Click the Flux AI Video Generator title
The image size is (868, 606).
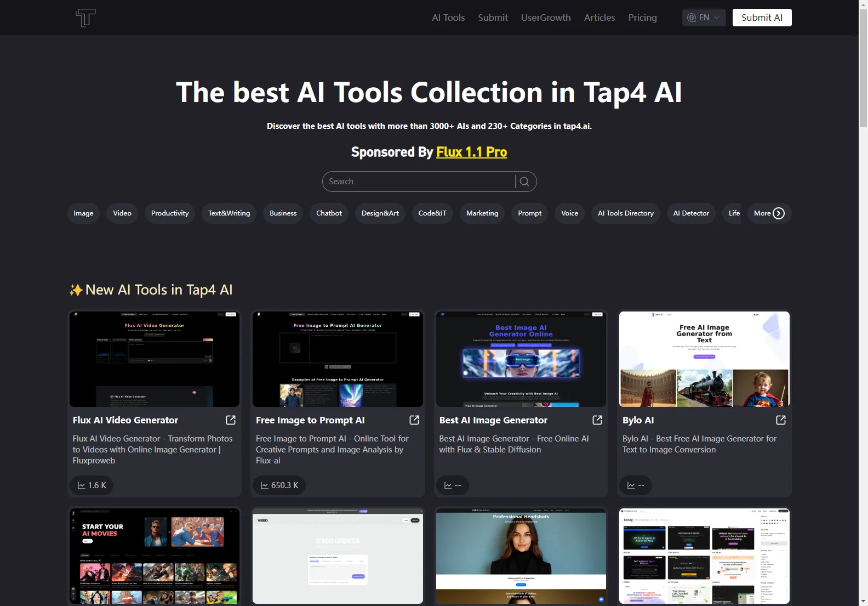click(125, 420)
